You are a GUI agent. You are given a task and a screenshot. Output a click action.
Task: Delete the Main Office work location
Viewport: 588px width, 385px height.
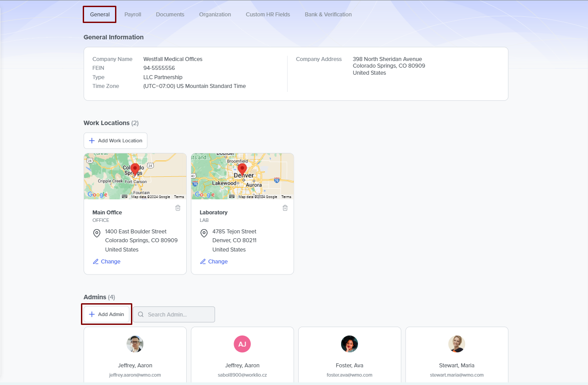pos(178,208)
